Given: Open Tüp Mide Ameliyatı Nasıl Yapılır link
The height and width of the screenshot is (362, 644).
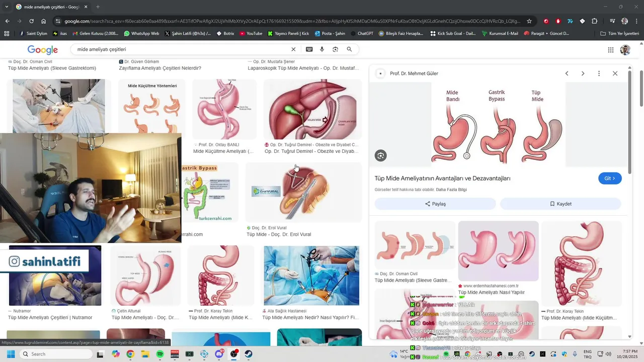Looking at the screenshot, I should (x=491, y=292).
